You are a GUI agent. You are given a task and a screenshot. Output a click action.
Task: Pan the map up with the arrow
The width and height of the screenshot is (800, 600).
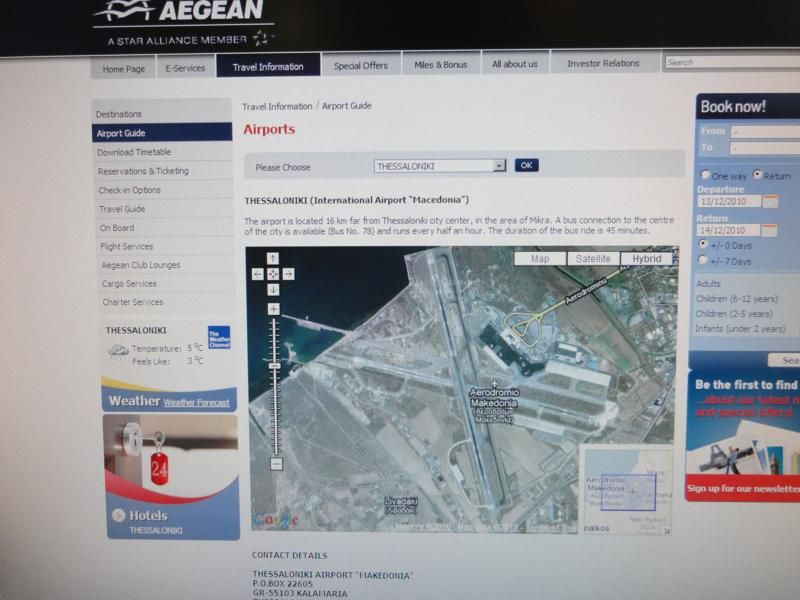pos(273,258)
